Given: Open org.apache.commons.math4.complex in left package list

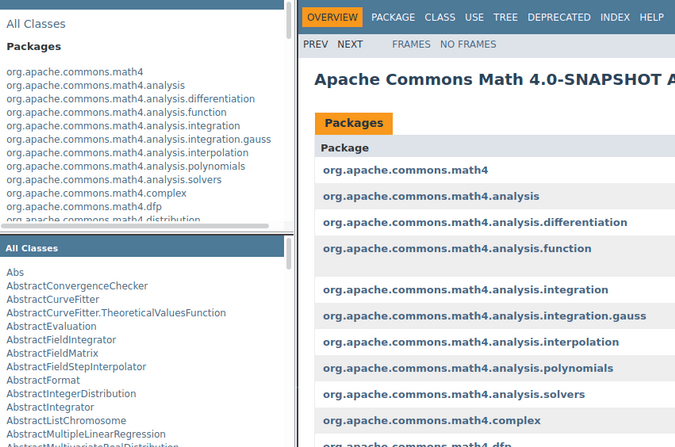Looking at the screenshot, I should click(82, 193).
